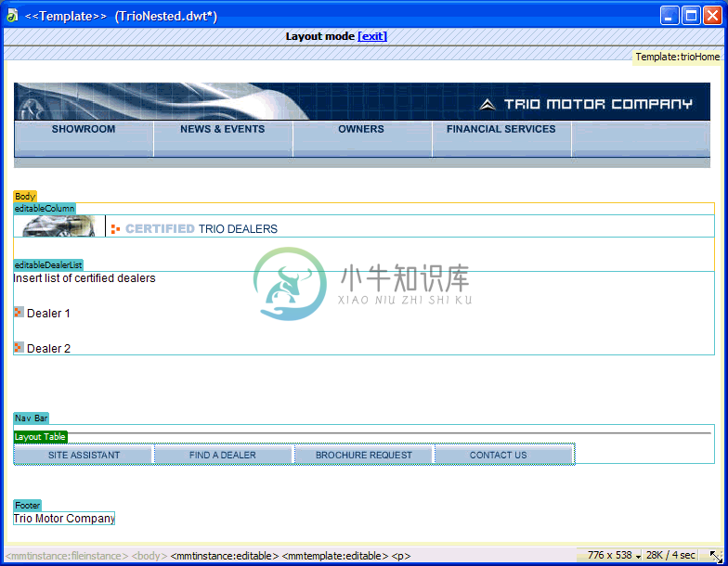
Task: Select the OWNERS navigation button
Action: click(362, 139)
